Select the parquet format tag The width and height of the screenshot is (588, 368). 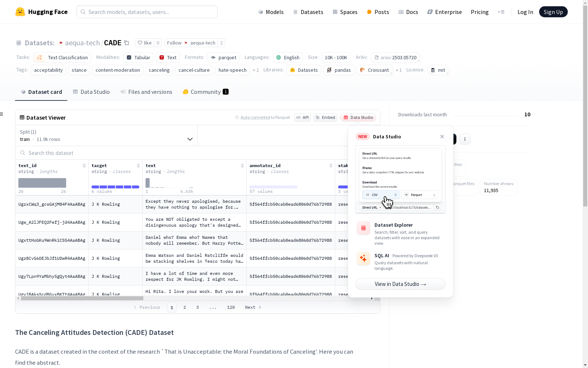click(x=223, y=57)
